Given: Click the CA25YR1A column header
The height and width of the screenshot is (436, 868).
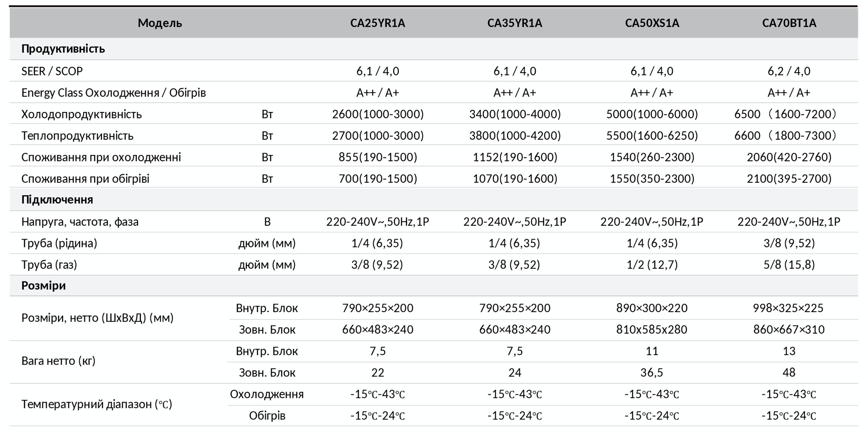Looking at the screenshot, I should click(377, 23).
